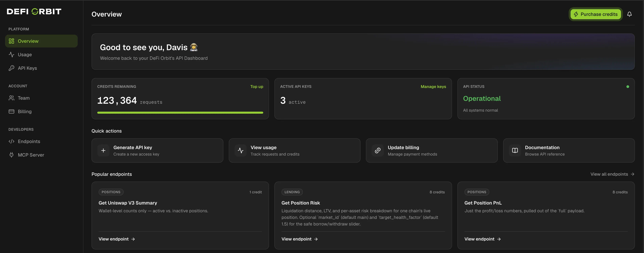
Task: Click the green API status indicator dot
Action: 628,87
